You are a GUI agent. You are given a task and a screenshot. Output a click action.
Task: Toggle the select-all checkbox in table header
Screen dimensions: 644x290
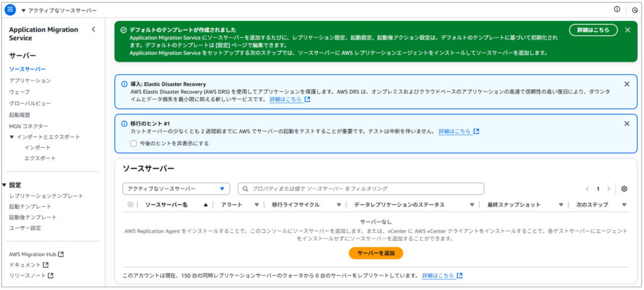click(x=130, y=204)
